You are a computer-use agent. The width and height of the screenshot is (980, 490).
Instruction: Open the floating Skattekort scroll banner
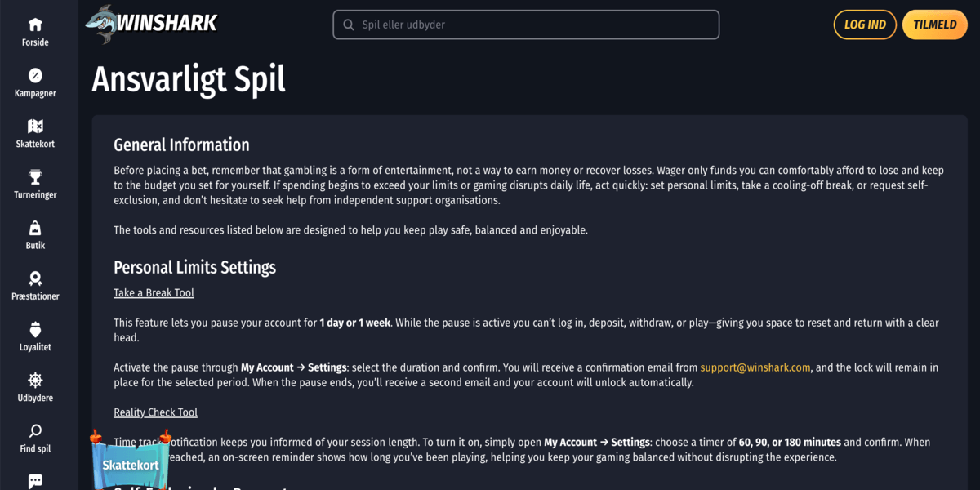pos(131,464)
